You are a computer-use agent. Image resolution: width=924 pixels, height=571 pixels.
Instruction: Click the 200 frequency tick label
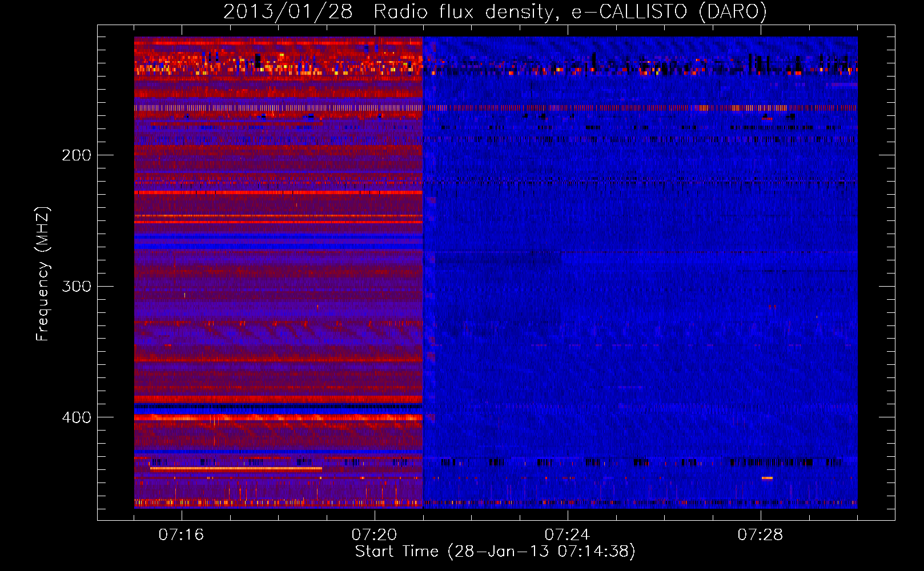coord(77,155)
